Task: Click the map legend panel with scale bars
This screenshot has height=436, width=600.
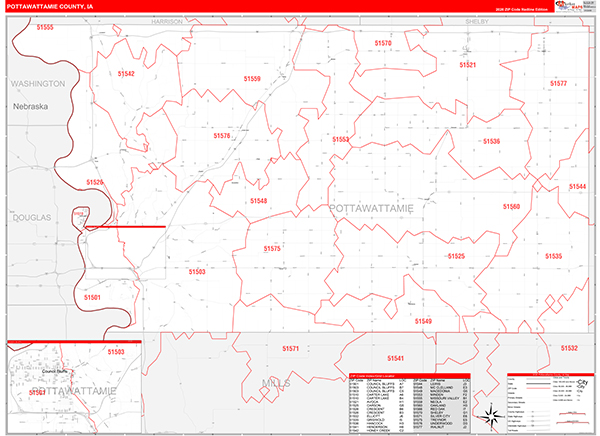Action: pyautogui.click(x=551, y=403)
